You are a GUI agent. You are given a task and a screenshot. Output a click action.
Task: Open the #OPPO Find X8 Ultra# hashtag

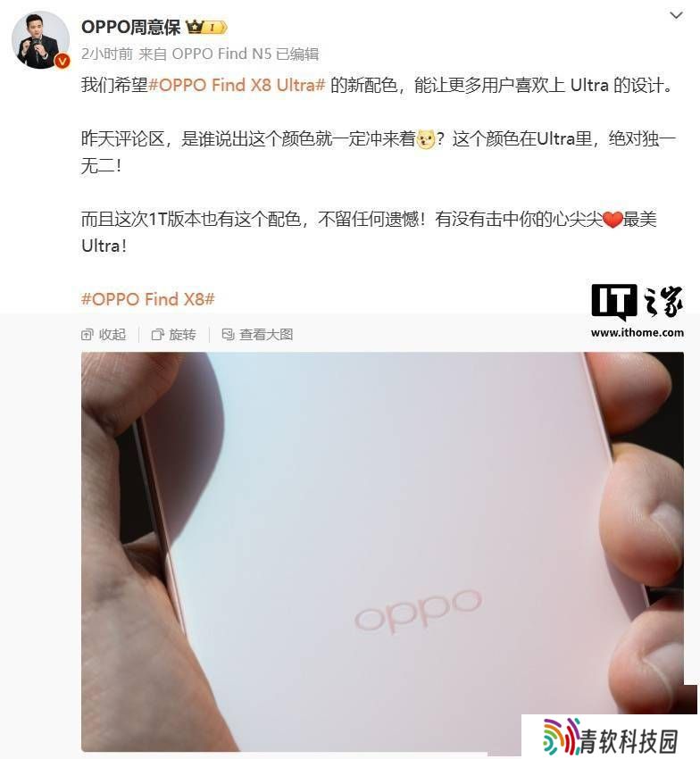(x=237, y=85)
